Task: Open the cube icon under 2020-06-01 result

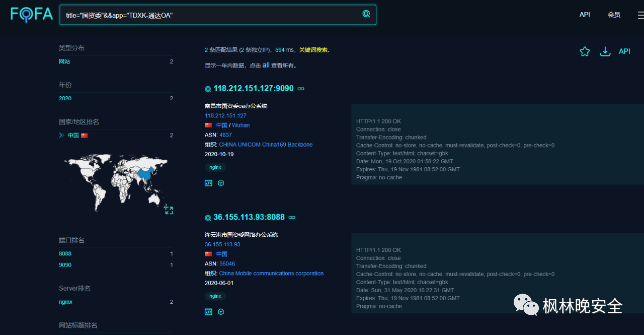Action: pyautogui.click(x=221, y=312)
